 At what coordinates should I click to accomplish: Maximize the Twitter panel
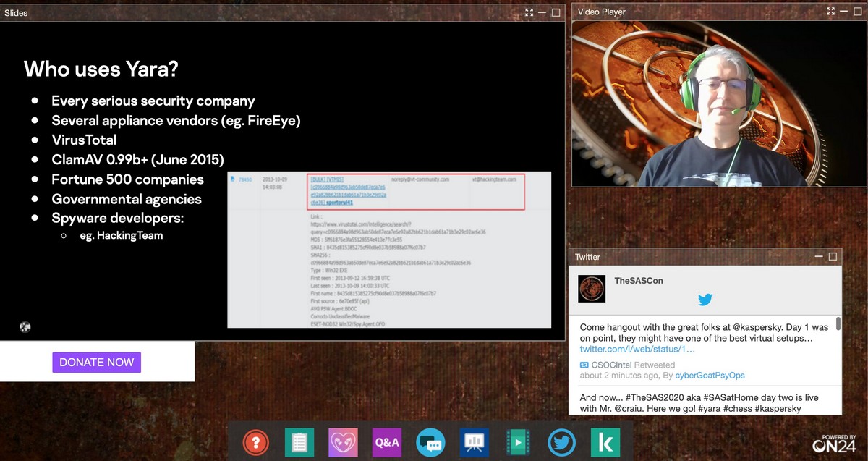(x=833, y=257)
